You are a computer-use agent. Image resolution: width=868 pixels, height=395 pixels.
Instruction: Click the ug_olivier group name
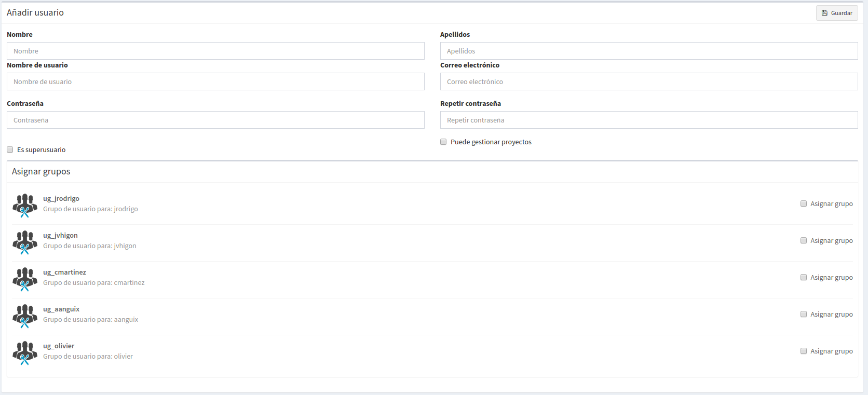(x=59, y=346)
